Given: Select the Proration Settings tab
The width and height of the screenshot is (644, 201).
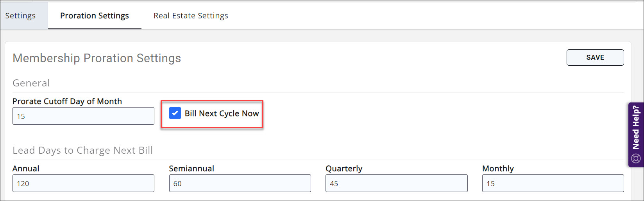Looking at the screenshot, I should pyautogui.click(x=95, y=16).
